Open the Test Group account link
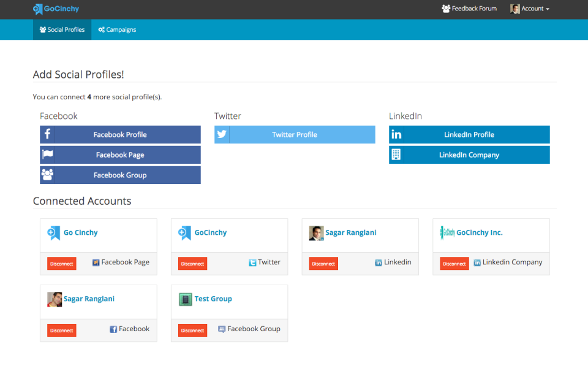Image resolution: width=588 pixels, height=368 pixels. point(213,299)
